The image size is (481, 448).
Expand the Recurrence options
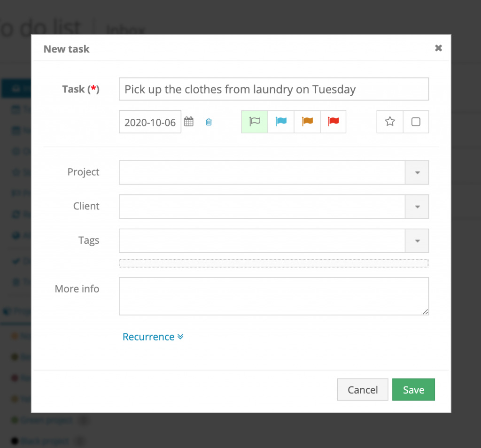coord(153,337)
